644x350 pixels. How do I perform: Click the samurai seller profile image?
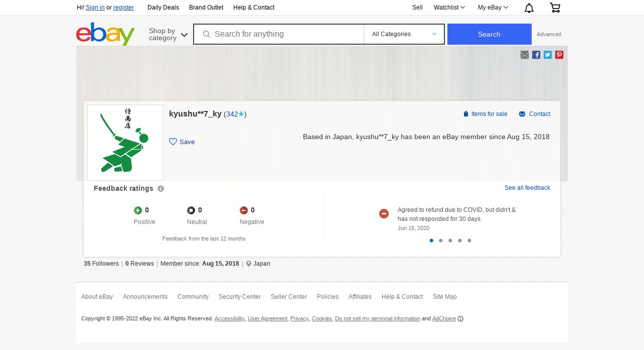(x=125, y=143)
